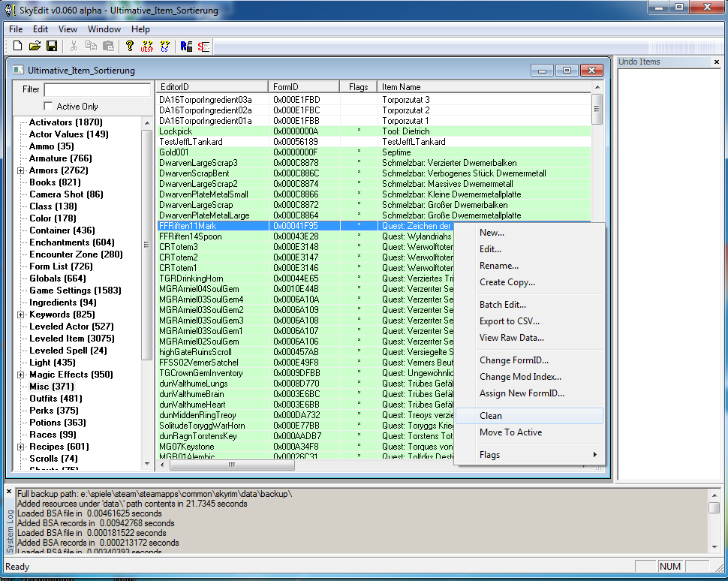728x581 pixels.
Task: Sort list by EditorID column header
Action: point(212,87)
